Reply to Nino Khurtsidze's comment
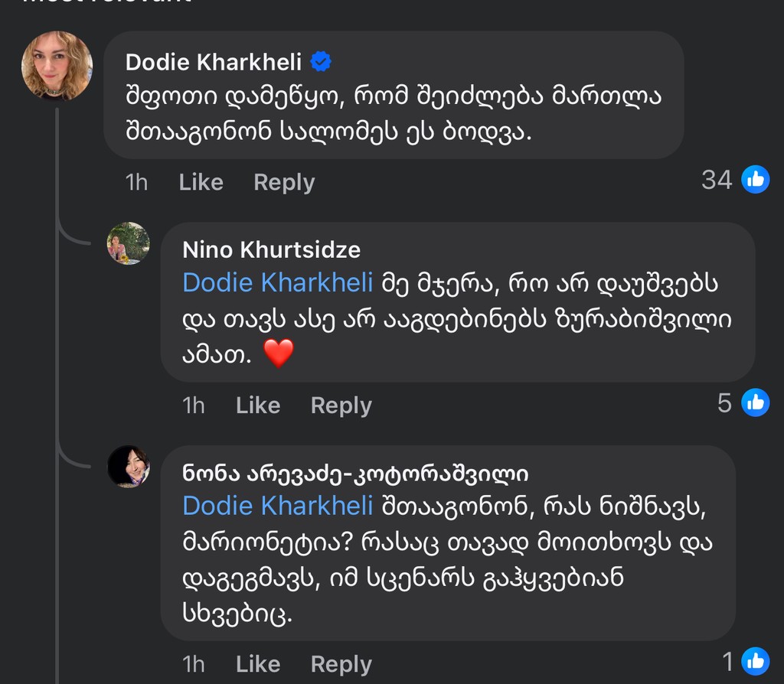Screen dimensions: 784x684 click(x=341, y=406)
